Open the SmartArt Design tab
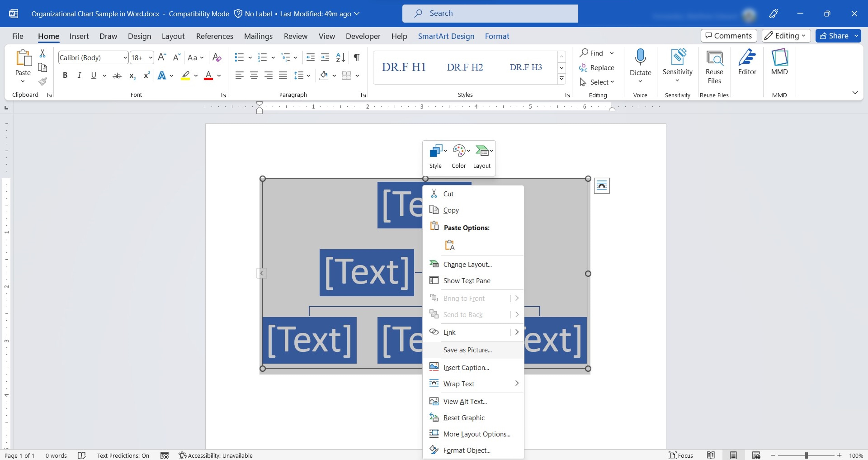The image size is (868, 460). tap(446, 36)
